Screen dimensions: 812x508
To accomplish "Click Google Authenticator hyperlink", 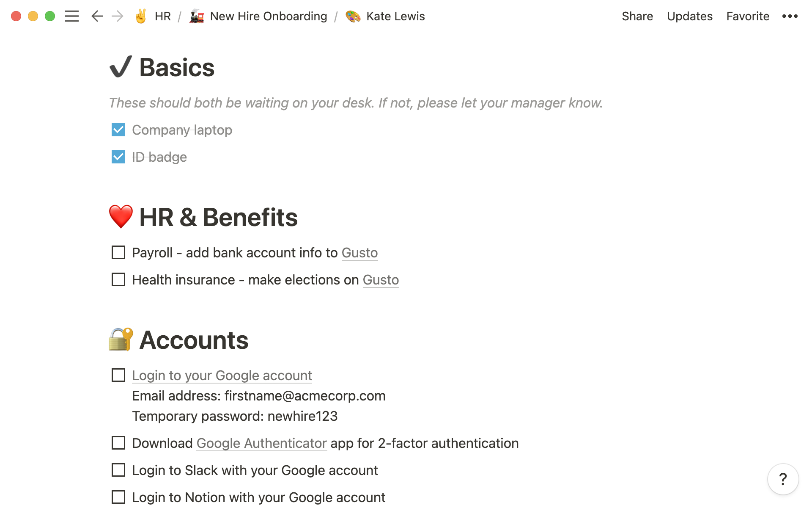I will click(261, 442).
